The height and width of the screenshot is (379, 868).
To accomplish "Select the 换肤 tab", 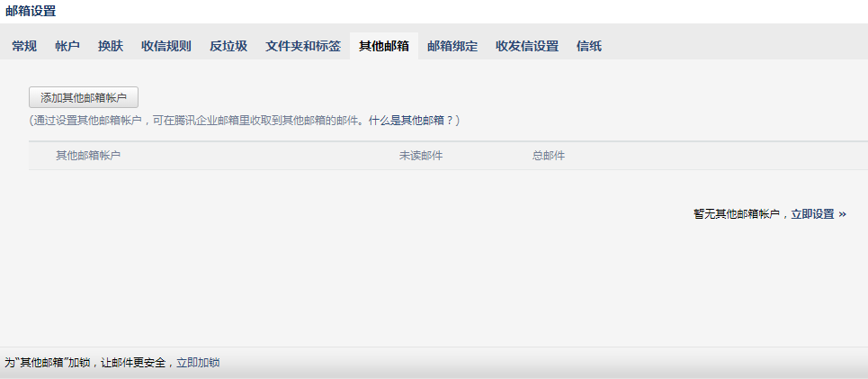I will (111, 46).
